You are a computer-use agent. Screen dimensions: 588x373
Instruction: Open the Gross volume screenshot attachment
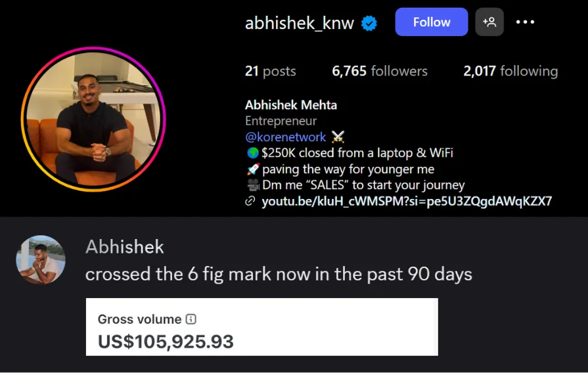[x=261, y=327]
